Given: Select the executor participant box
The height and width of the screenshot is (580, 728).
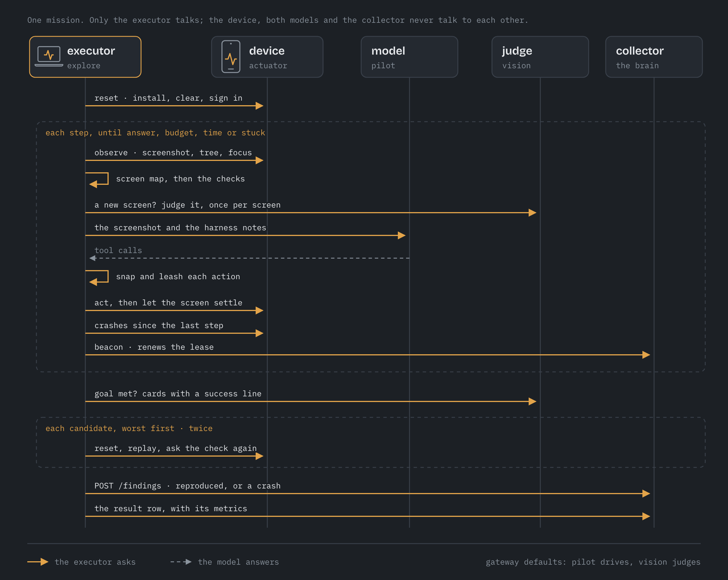Looking at the screenshot, I should tap(85, 57).
